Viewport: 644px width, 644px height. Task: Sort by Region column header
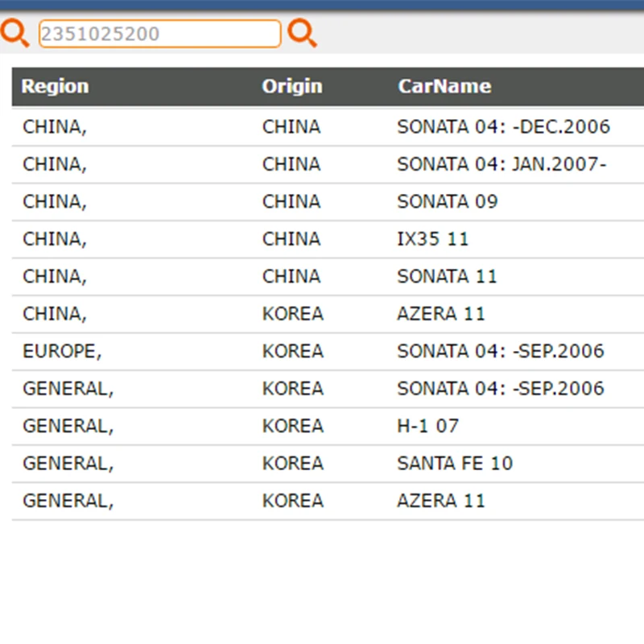(x=55, y=86)
